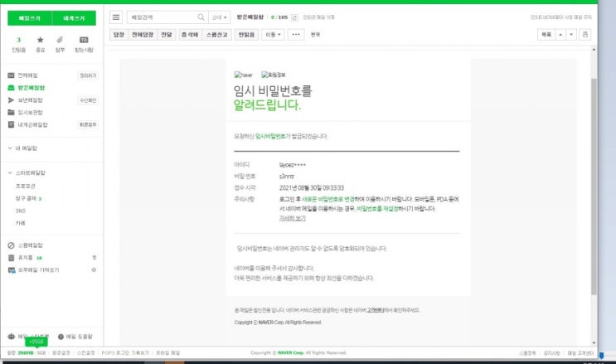Open the 스팸메일함 spam folder

pyautogui.click(x=30, y=245)
